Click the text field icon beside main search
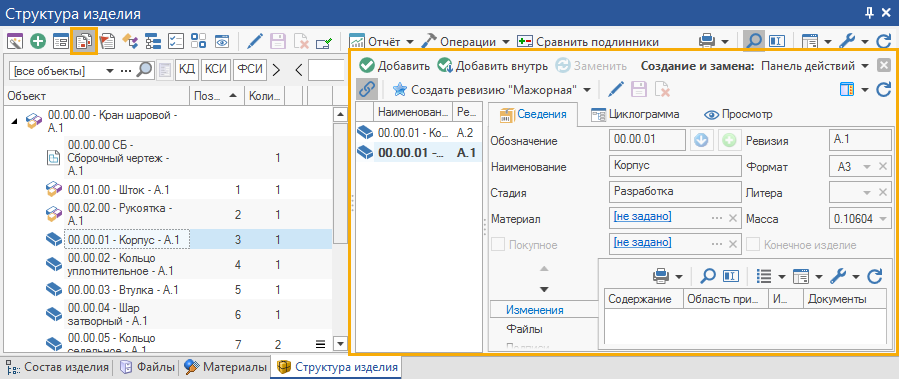The width and height of the screenshot is (899, 379). click(777, 41)
